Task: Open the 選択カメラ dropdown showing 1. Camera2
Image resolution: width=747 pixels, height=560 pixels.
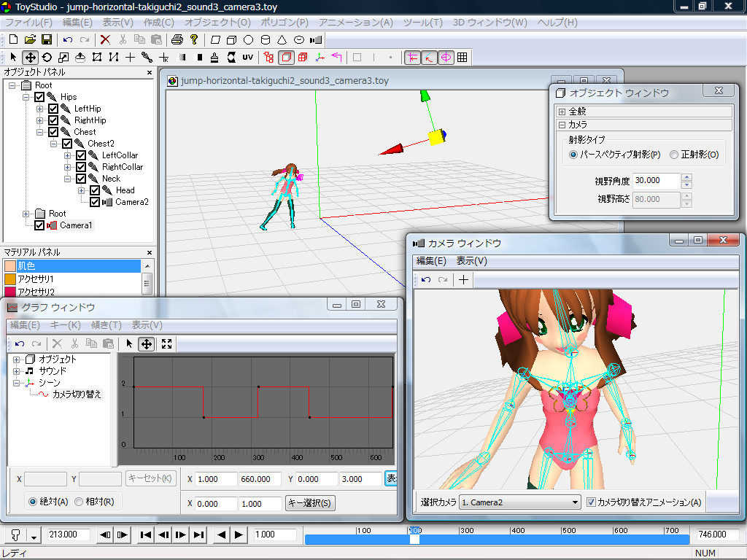Action: click(x=519, y=502)
